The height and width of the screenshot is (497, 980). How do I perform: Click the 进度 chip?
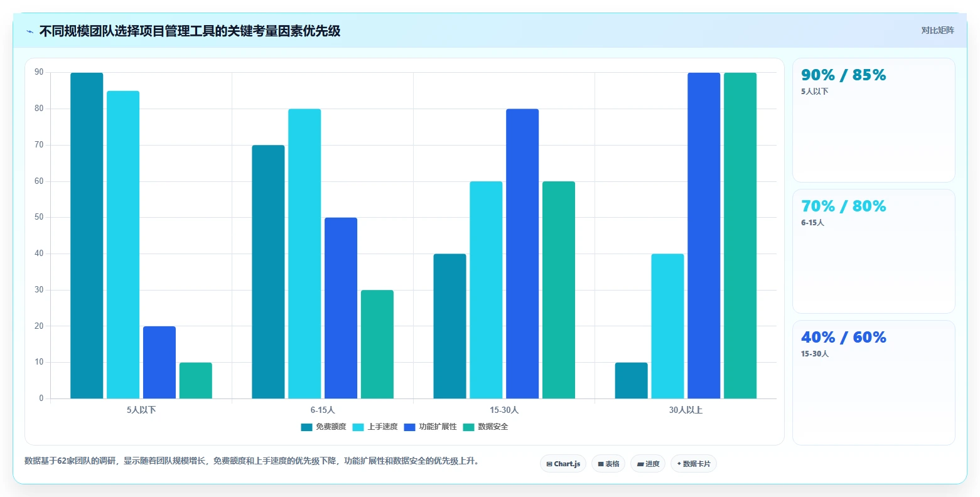click(648, 464)
